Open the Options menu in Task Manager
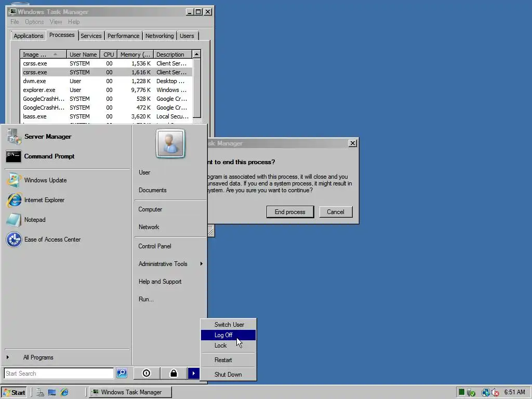This screenshot has height=399, width=532. click(34, 22)
